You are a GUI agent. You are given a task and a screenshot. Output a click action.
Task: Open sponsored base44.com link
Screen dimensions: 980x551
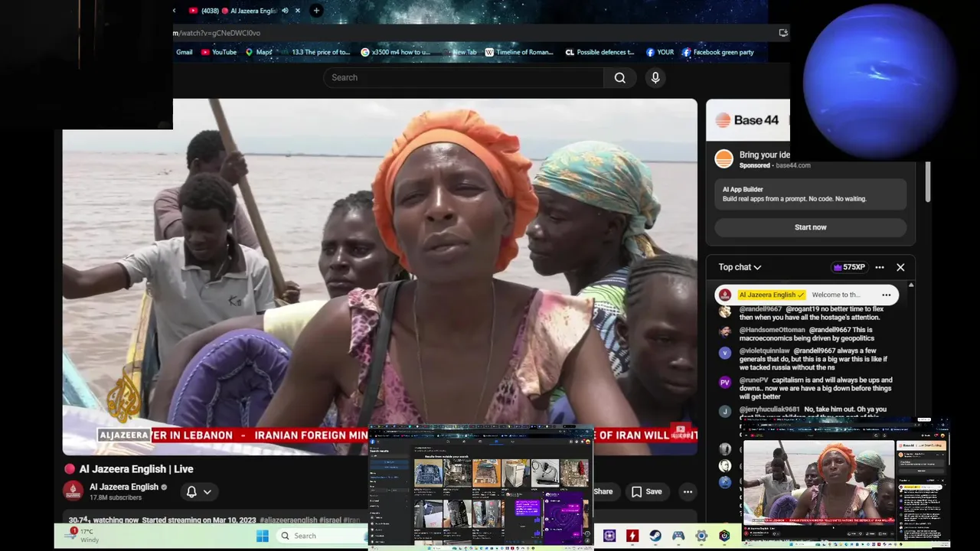792,165
